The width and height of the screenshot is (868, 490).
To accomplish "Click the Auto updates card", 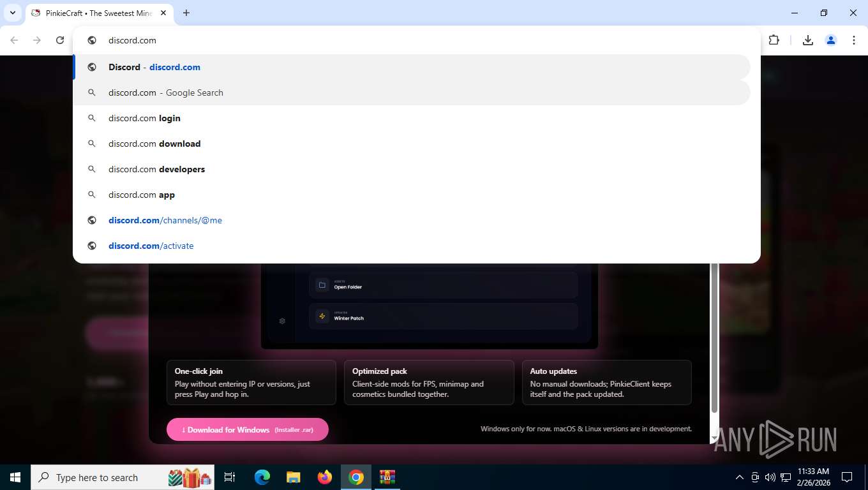I will coord(606,382).
